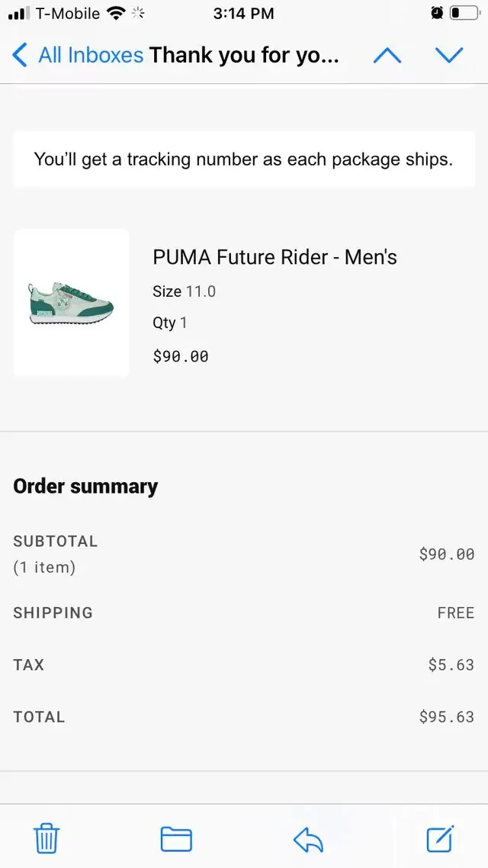The height and width of the screenshot is (868, 488).
Task: Delete this email using the trash icon
Action: [x=46, y=837]
